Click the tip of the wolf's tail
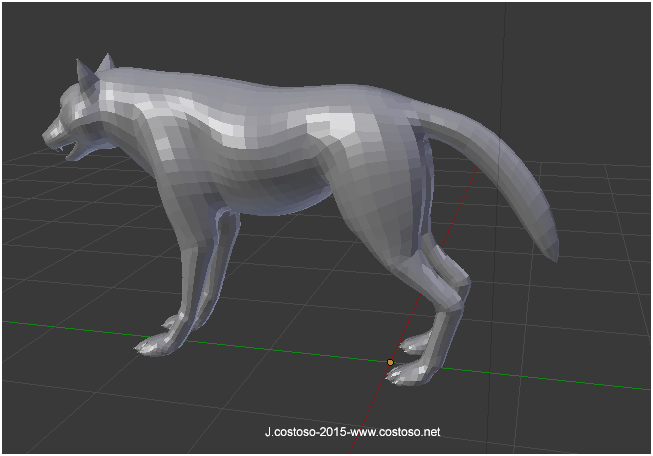The height and width of the screenshot is (456, 653). click(548, 243)
